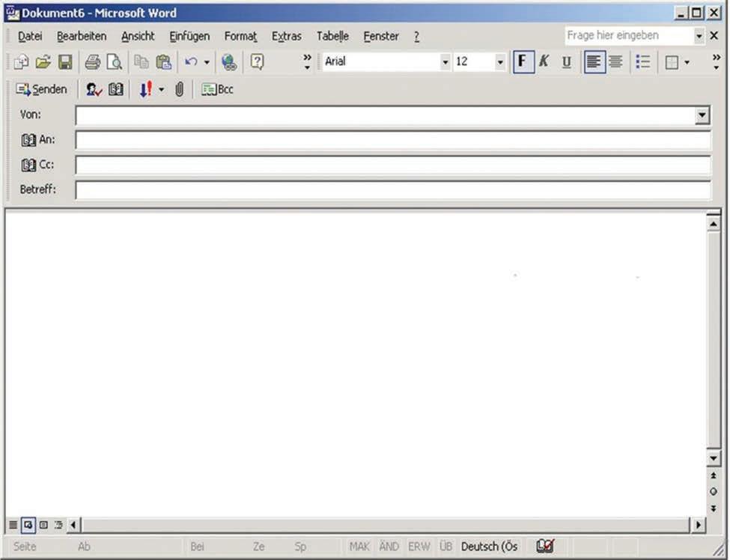The image size is (730, 560).
Task: Open borders dropdown arrow
Action: click(687, 62)
